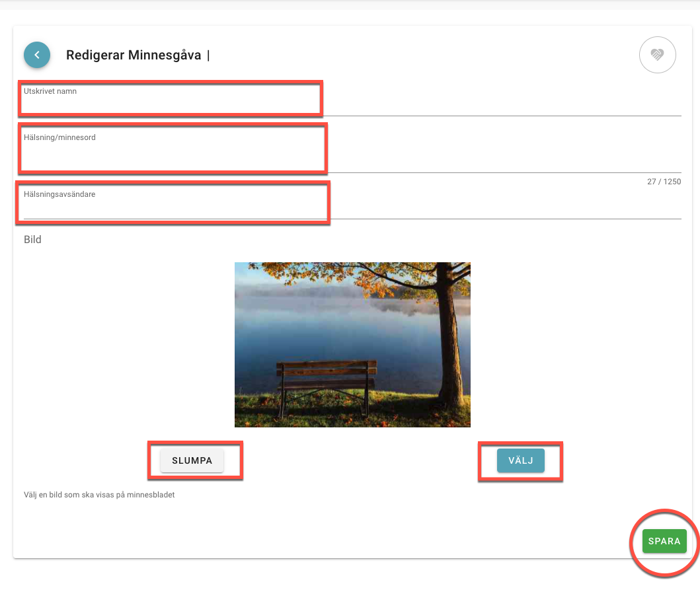This screenshot has height=615, width=700.
Task: Choose an image with VÄLJ button
Action: click(x=520, y=460)
